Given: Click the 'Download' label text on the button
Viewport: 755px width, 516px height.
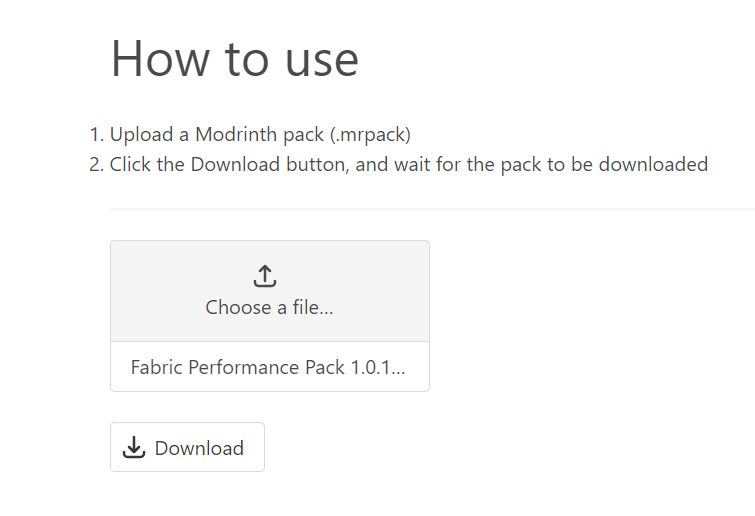Looking at the screenshot, I should (x=199, y=448).
